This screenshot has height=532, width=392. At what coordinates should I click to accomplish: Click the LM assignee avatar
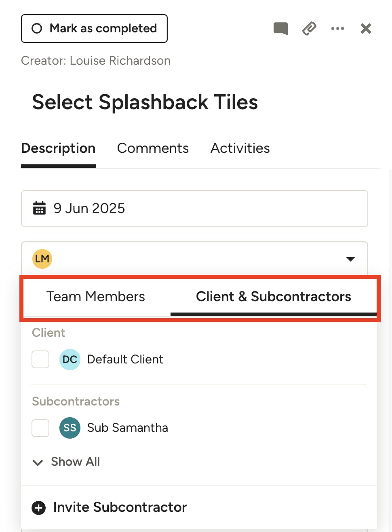coord(42,259)
